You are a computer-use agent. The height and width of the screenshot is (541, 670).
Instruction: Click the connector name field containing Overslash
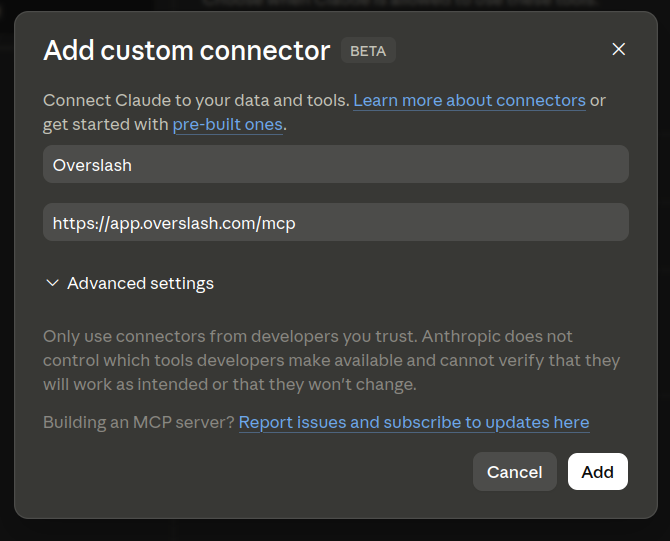pyautogui.click(x=335, y=165)
